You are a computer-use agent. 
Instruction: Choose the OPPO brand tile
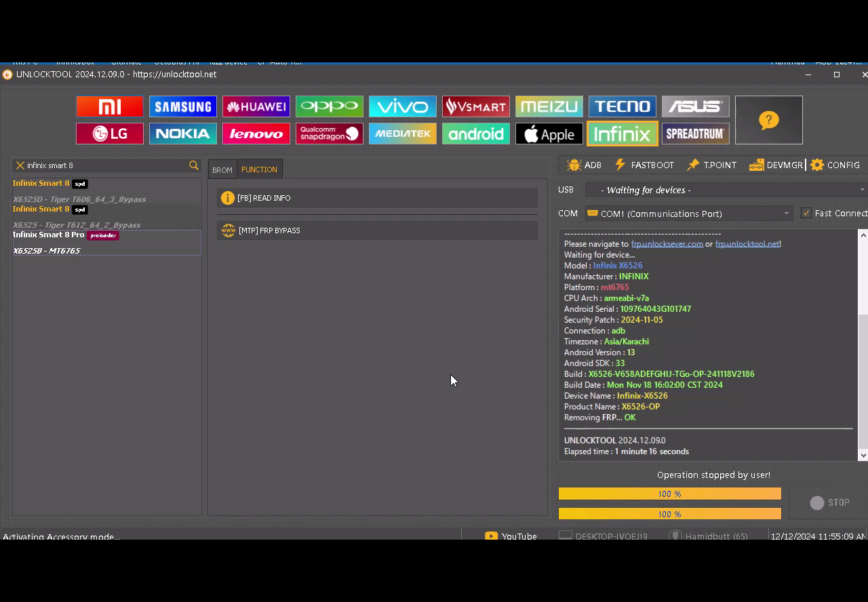tap(330, 106)
